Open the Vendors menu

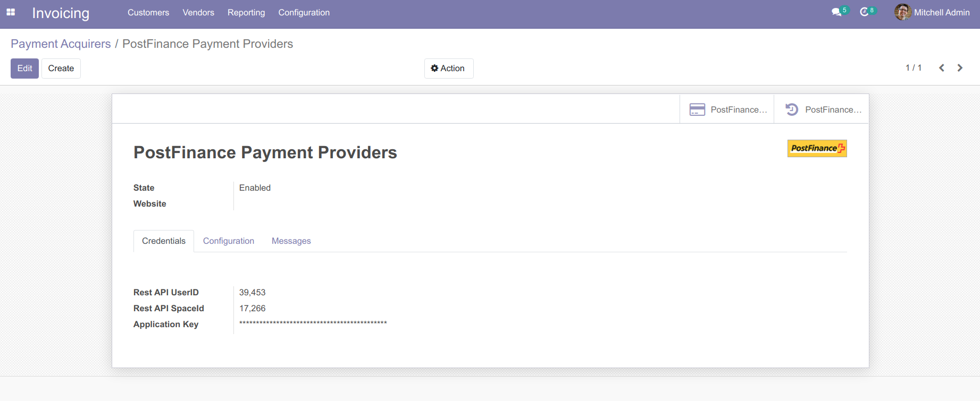point(198,13)
